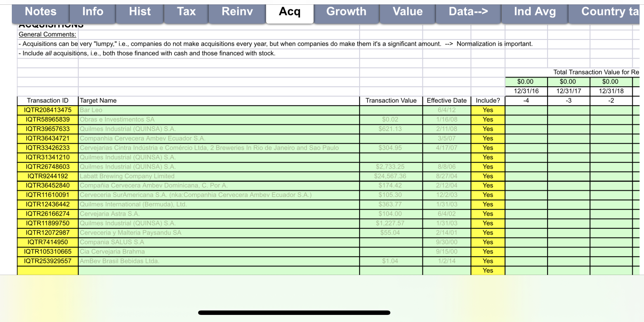Select the 12/31/16 date header cell
The image size is (644, 322).
(x=526, y=91)
